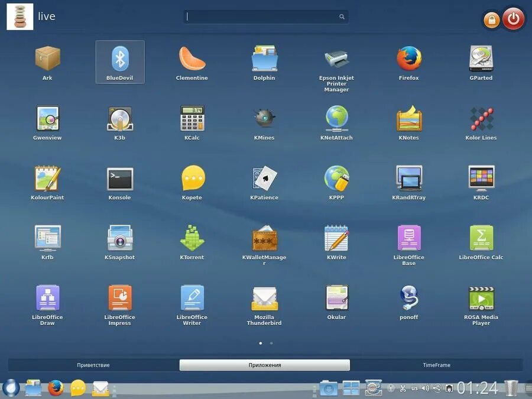Open the file manager in the taskbar

pyautogui.click(x=33, y=388)
